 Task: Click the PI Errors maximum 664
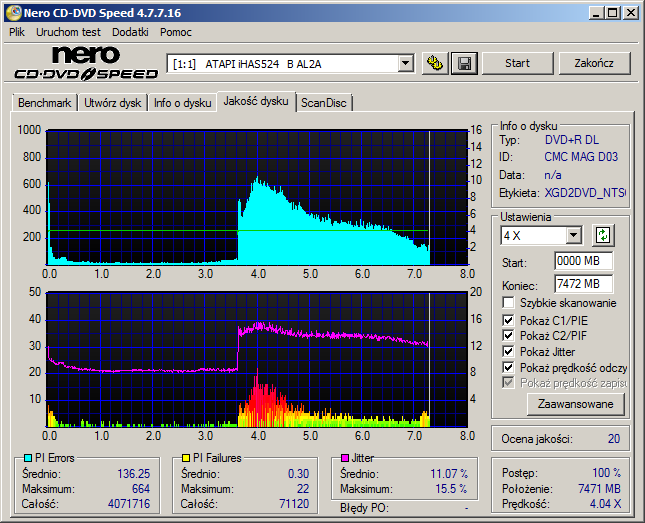141,489
